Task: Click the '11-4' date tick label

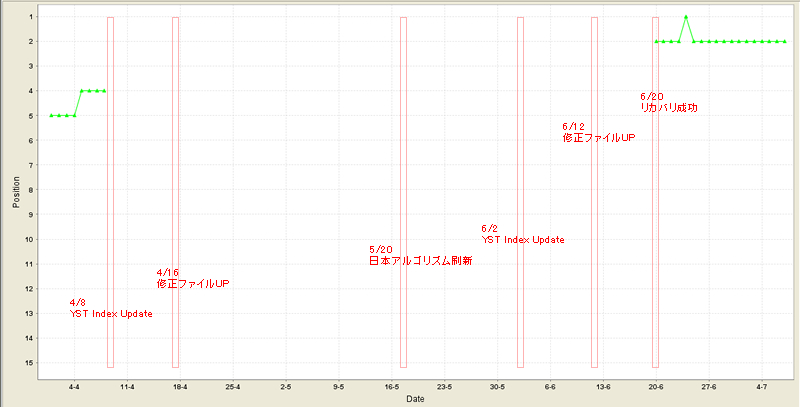Action: point(127,387)
